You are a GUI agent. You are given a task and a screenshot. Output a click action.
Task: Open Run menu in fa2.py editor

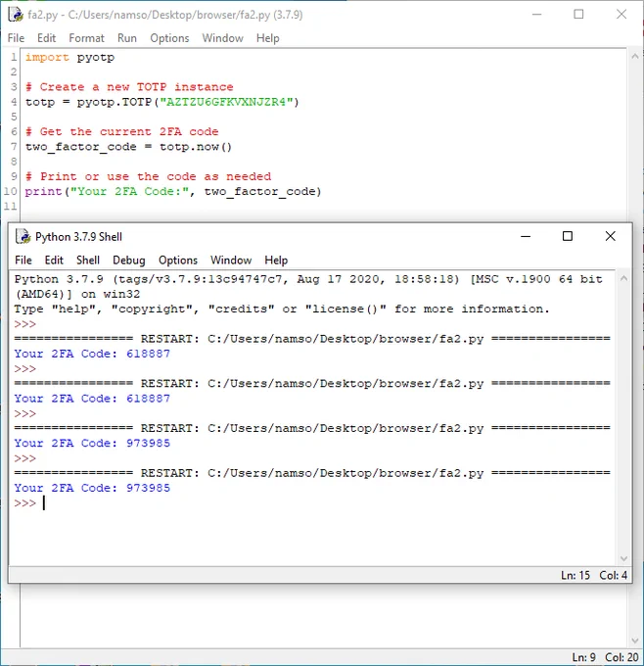pyautogui.click(x=127, y=38)
